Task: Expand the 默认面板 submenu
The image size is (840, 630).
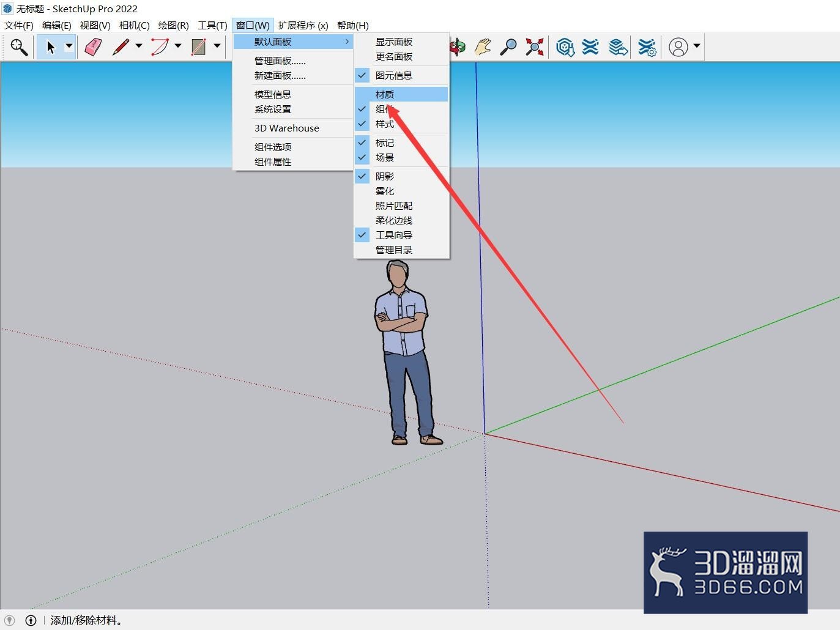Action: pyautogui.click(x=293, y=42)
